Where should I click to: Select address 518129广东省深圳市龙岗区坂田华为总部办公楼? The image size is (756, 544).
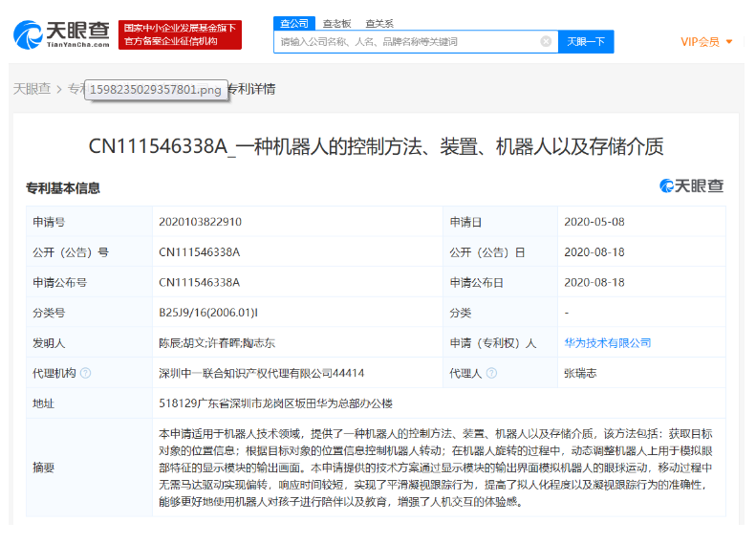point(276,403)
